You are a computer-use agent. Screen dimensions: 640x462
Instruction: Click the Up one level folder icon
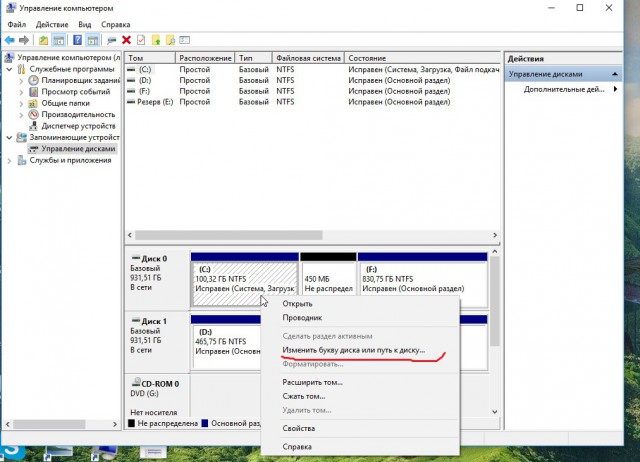click(x=43, y=40)
